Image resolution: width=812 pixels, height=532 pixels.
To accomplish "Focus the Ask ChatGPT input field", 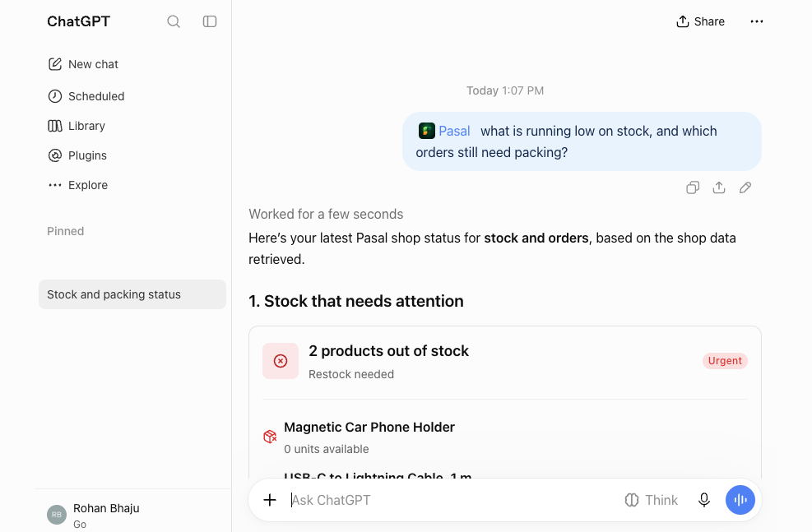I will 451,500.
